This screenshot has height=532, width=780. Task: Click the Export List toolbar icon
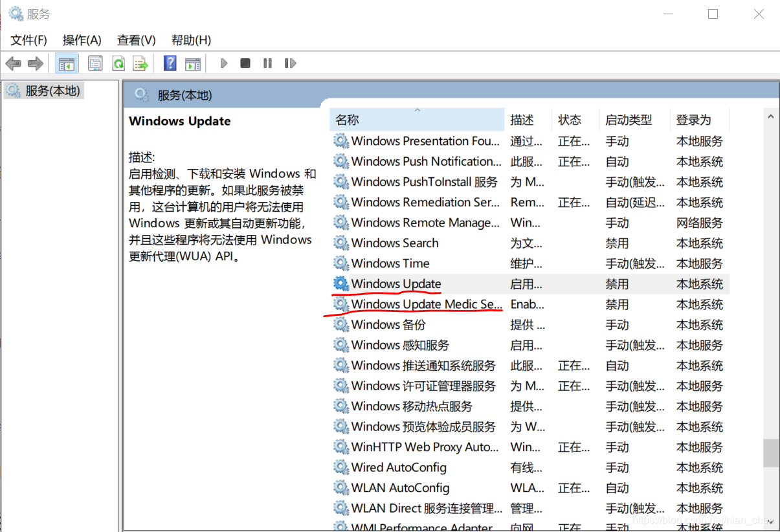[x=140, y=63]
